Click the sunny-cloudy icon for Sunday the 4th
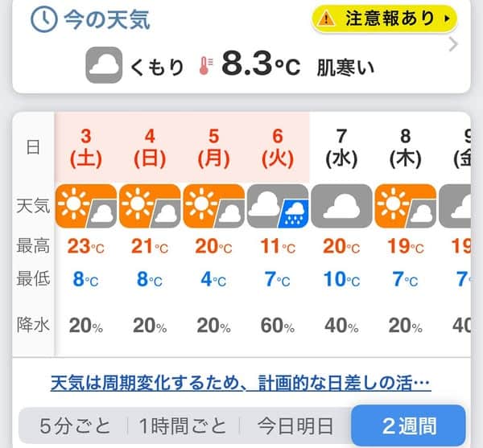 click(150, 206)
